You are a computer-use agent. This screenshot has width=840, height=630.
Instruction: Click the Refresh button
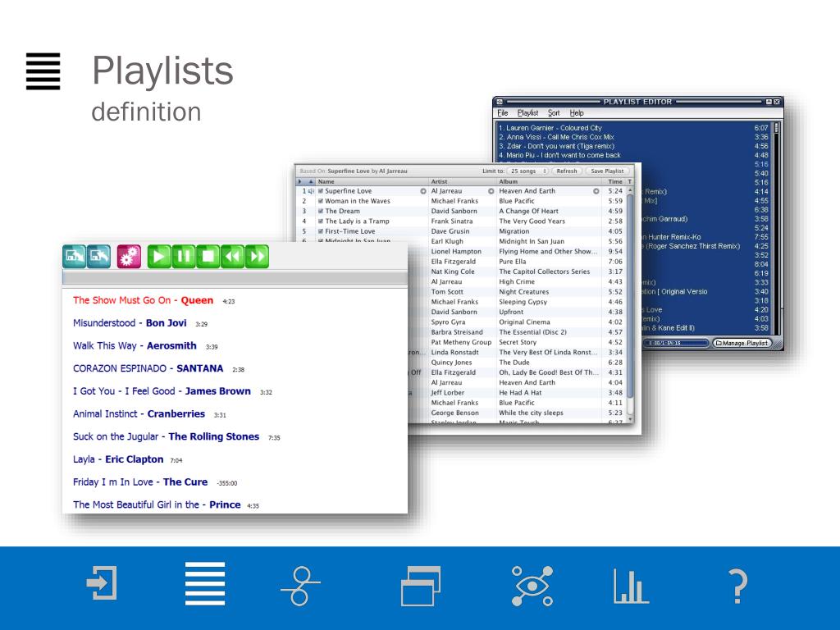(567, 171)
